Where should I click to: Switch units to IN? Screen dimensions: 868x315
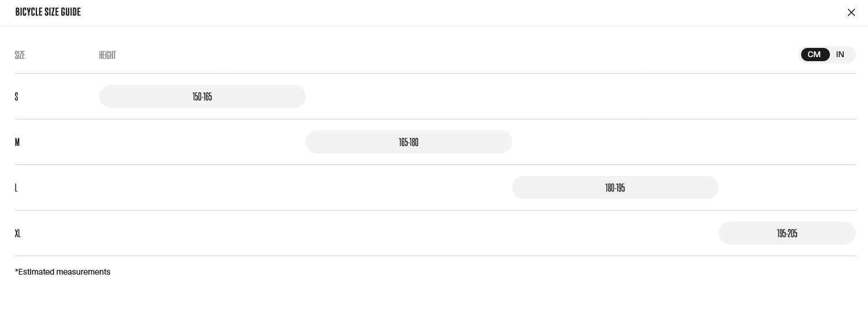pyautogui.click(x=840, y=55)
